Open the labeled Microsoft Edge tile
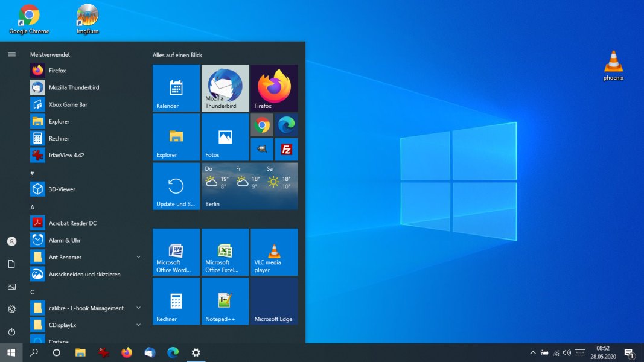Viewport: 644px width, 362px height. click(275, 301)
